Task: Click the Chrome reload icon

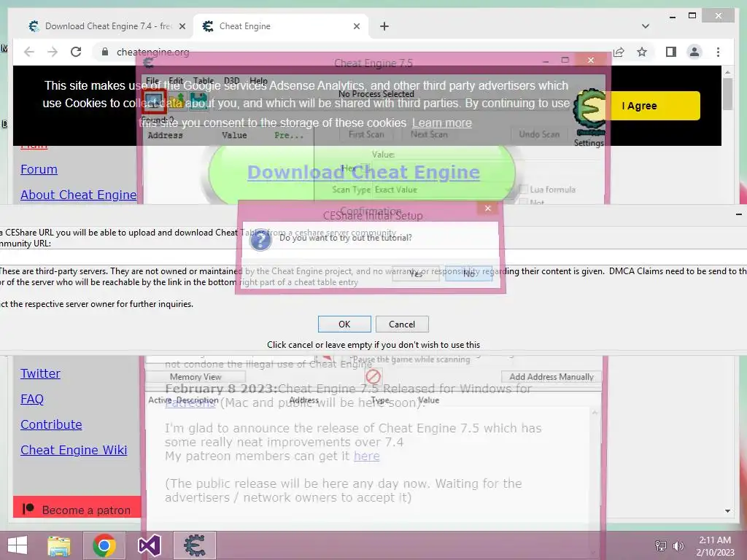Action: (x=76, y=52)
